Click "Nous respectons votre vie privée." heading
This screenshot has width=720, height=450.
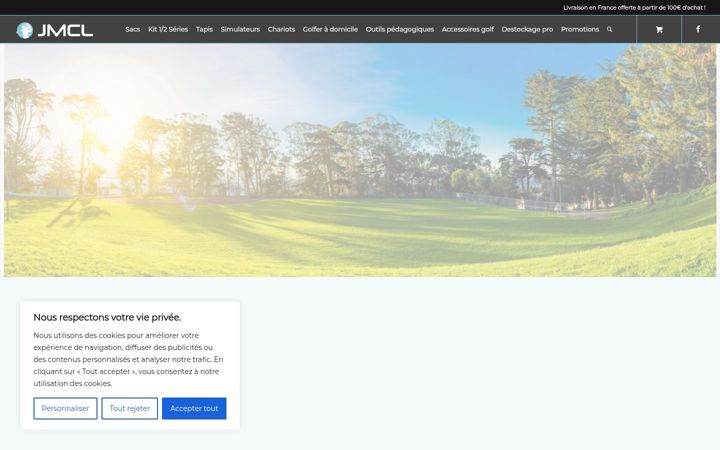pyautogui.click(x=107, y=317)
